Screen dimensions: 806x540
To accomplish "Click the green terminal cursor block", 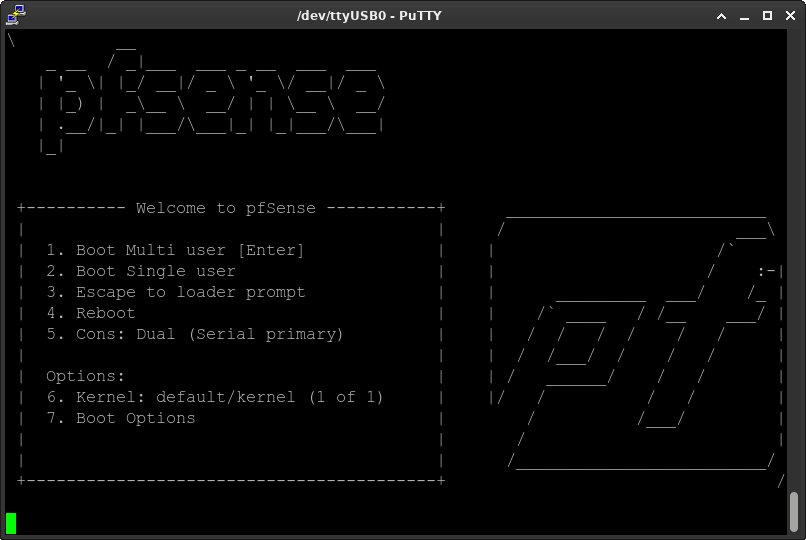I will tap(11, 523).
